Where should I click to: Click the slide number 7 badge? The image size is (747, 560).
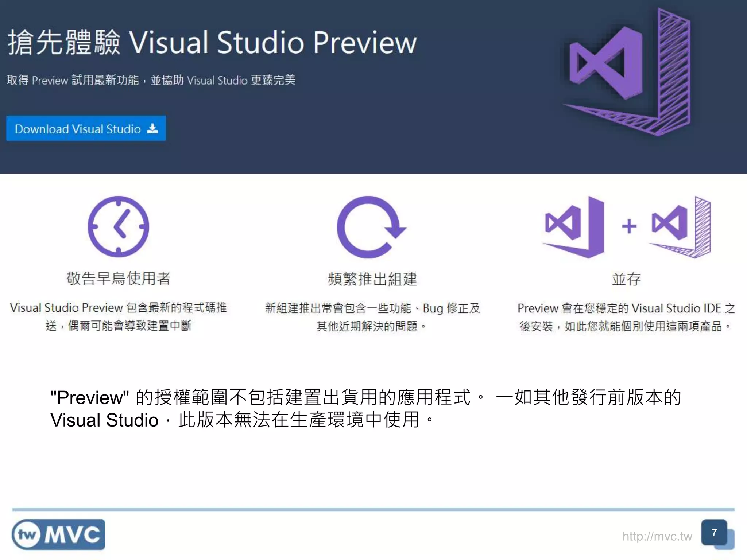click(714, 533)
